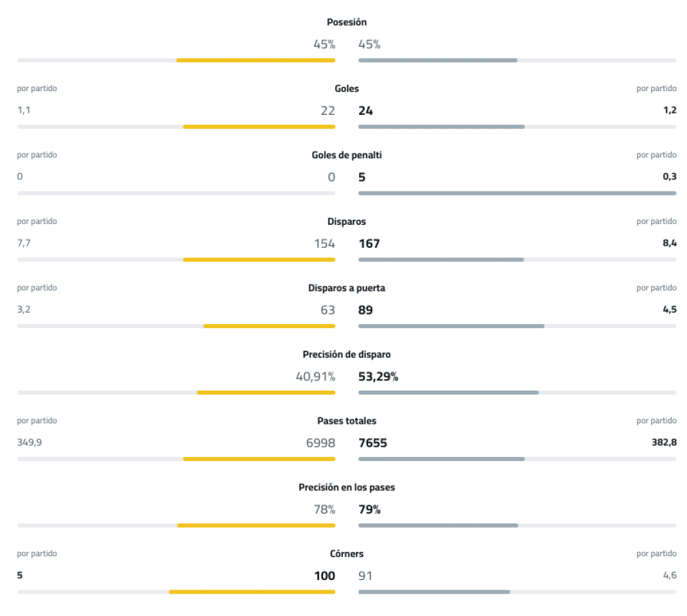Click the yellow Disparos a puerta bar
Screen dimensions: 687x616
269,326
